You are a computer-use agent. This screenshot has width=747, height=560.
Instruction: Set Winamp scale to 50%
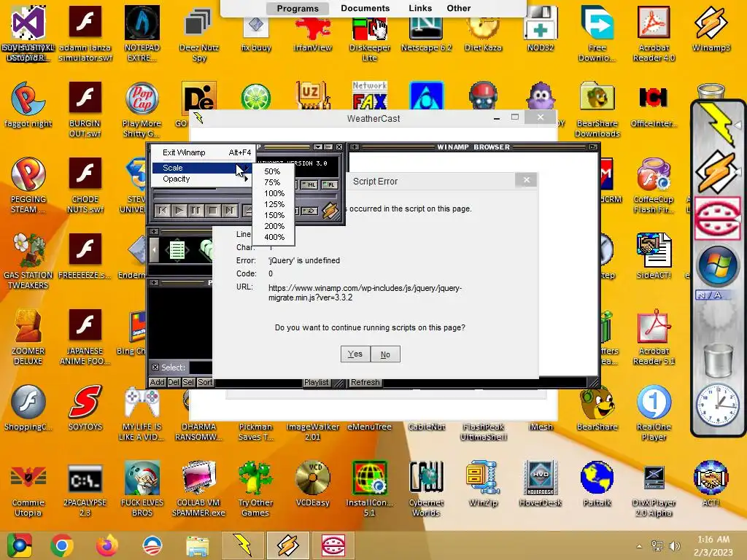point(273,171)
